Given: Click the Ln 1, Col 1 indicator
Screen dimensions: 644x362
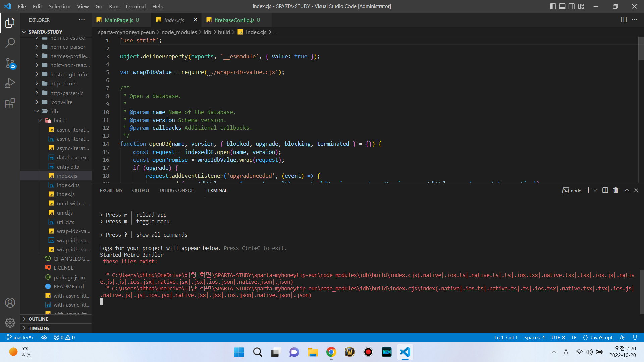Looking at the screenshot, I should pyautogui.click(x=506, y=337).
